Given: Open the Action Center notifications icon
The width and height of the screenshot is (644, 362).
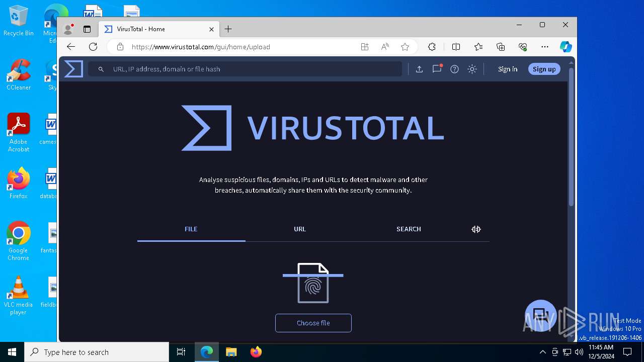Looking at the screenshot, I should tap(628, 352).
